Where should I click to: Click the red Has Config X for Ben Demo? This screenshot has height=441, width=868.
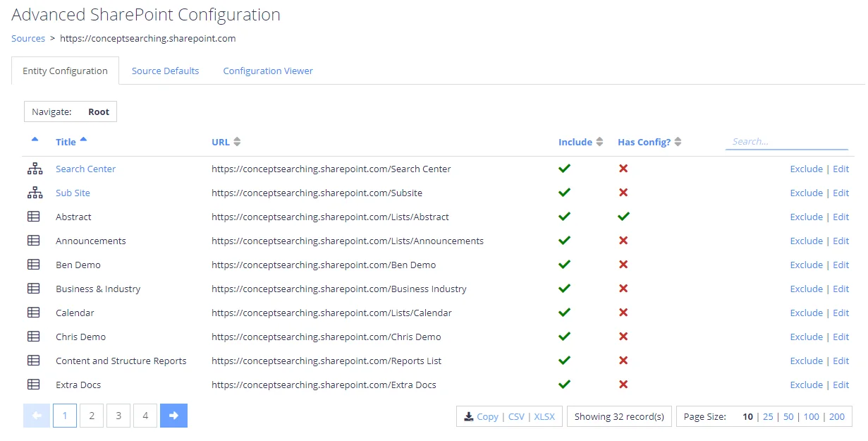[623, 265]
